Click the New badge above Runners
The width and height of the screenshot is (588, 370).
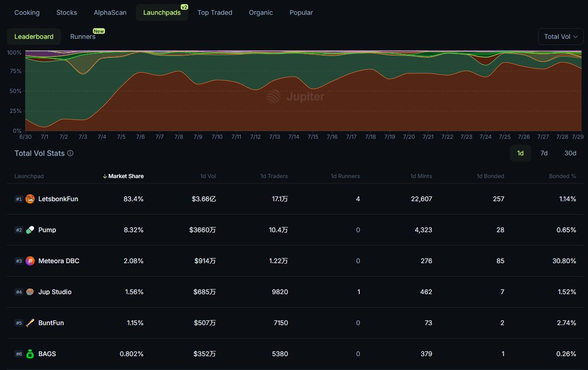tap(99, 31)
